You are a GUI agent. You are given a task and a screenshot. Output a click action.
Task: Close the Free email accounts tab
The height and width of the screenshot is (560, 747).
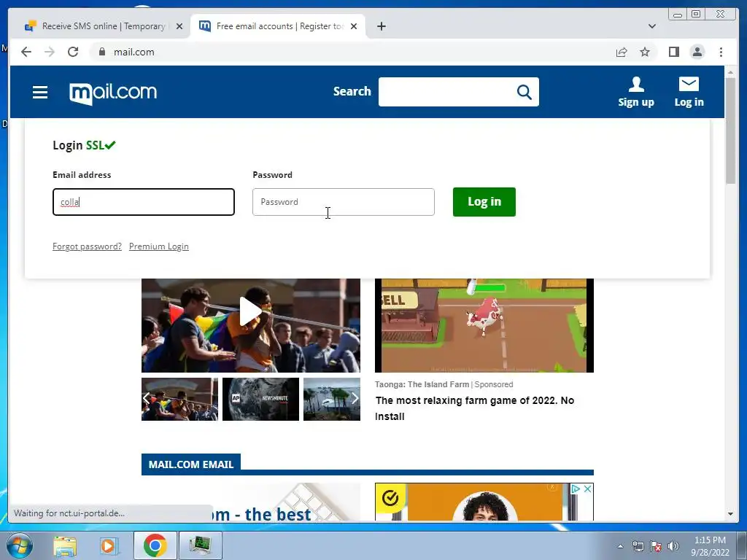(x=354, y=26)
